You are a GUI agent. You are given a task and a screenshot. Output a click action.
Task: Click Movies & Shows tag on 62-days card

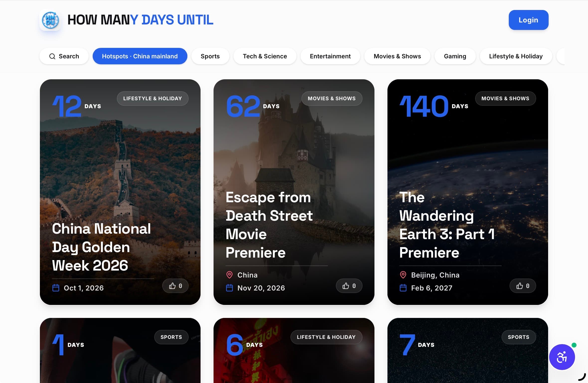coord(332,98)
